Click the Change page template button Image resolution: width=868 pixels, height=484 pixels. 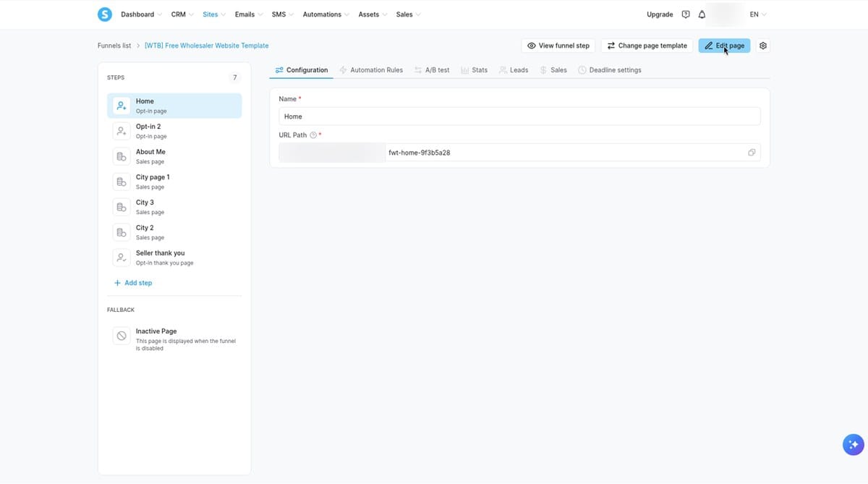(647, 46)
